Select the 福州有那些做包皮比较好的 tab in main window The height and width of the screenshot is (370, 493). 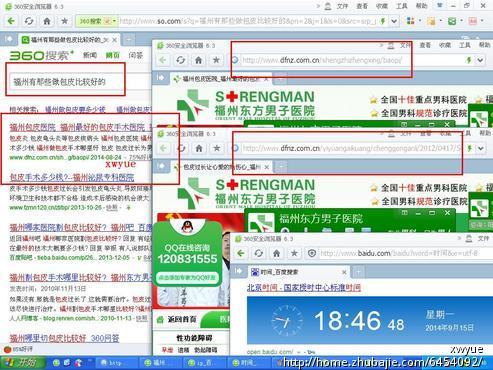pos(68,40)
